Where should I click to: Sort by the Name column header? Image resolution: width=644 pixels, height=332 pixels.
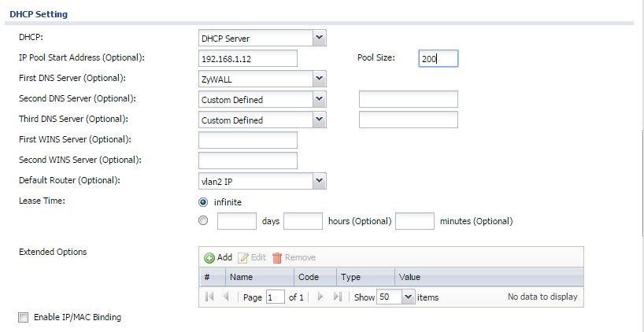pos(260,277)
